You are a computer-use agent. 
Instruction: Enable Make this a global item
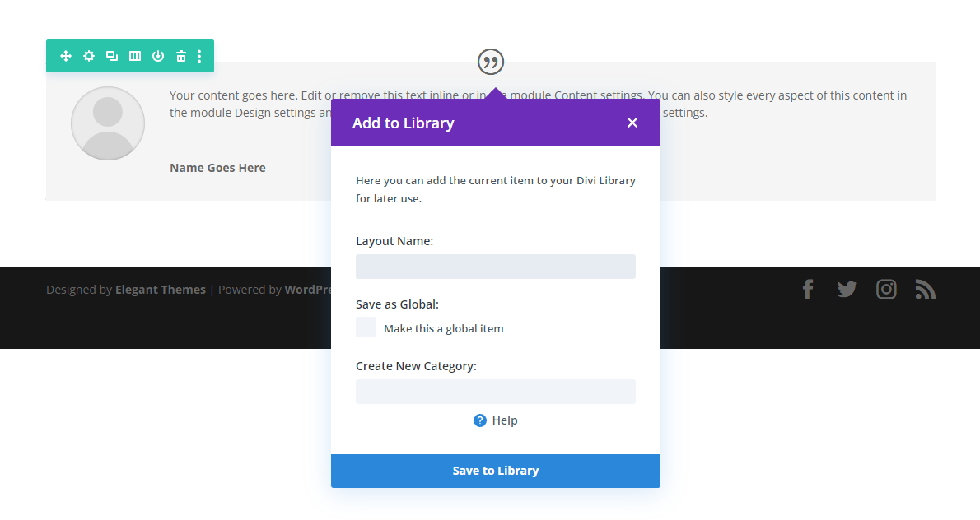[x=366, y=327]
